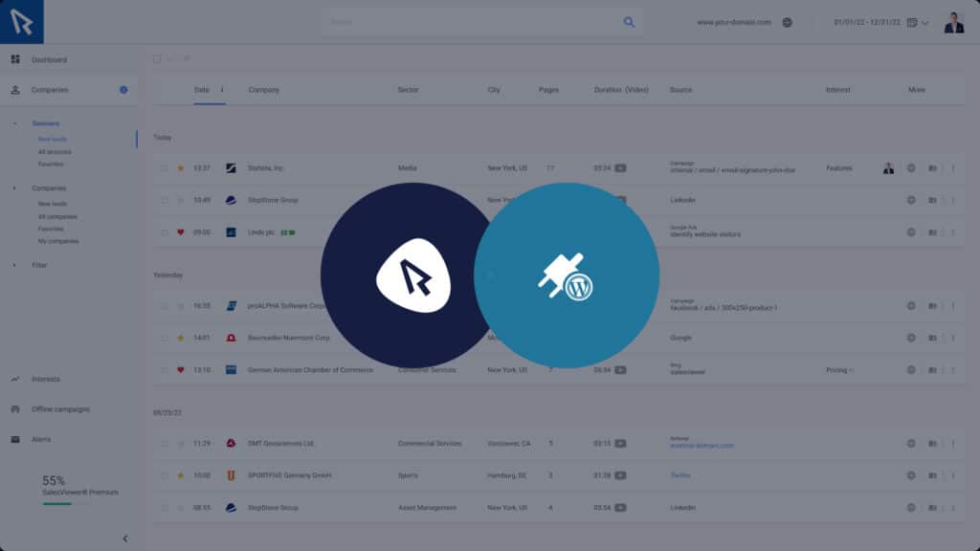Collapse the Sessions tree in the sidebar
The width and height of the screenshot is (980, 551).
(x=15, y=123)
